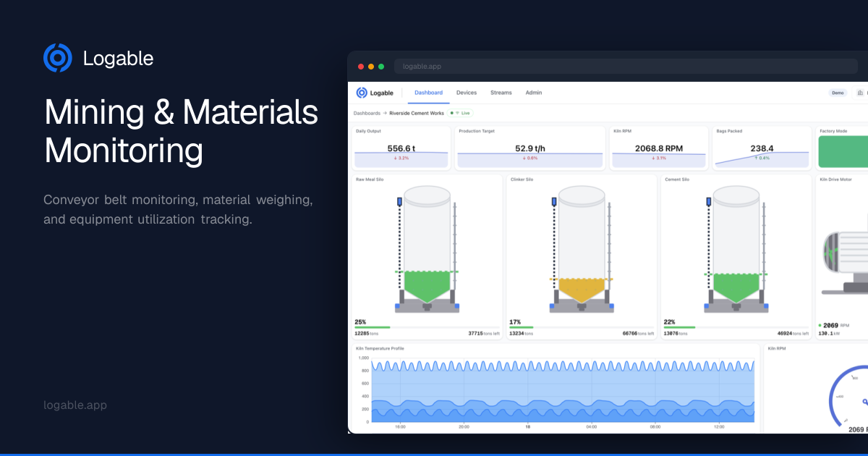Click the Demo badge button

838,93
